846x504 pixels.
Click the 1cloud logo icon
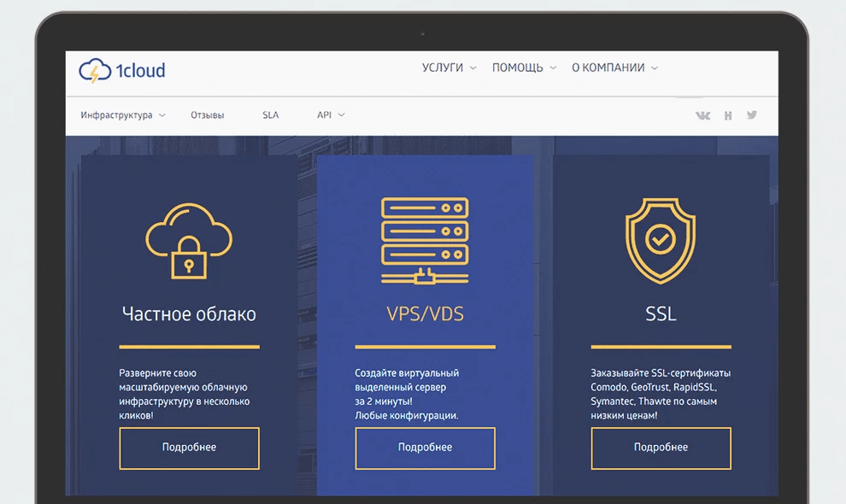click(x=95, y=71)
